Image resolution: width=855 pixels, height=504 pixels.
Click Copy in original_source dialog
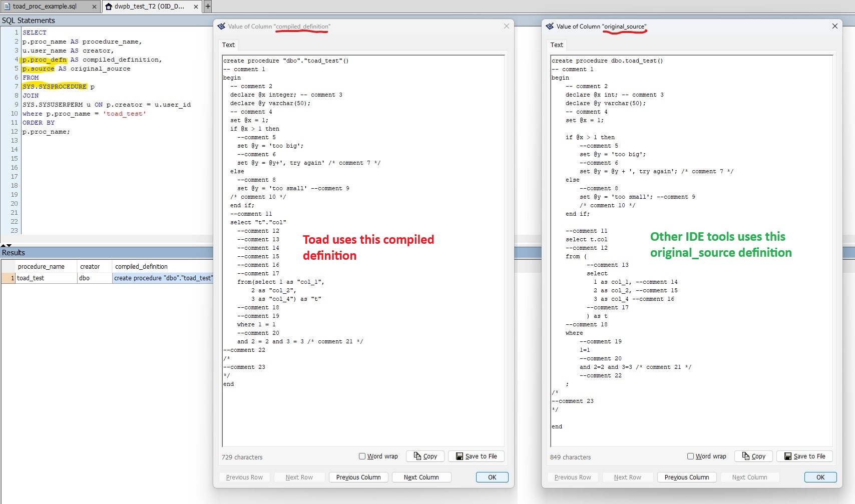(x=754, y=456)
